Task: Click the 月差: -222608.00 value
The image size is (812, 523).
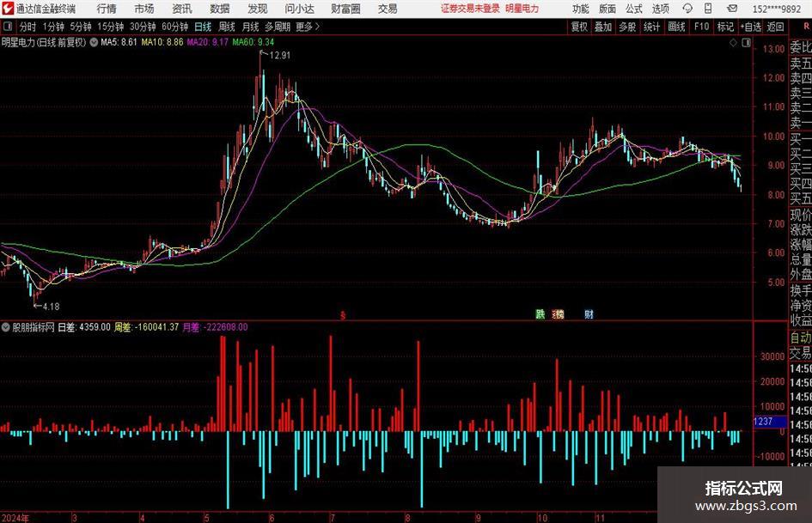Action: point(216,327)
